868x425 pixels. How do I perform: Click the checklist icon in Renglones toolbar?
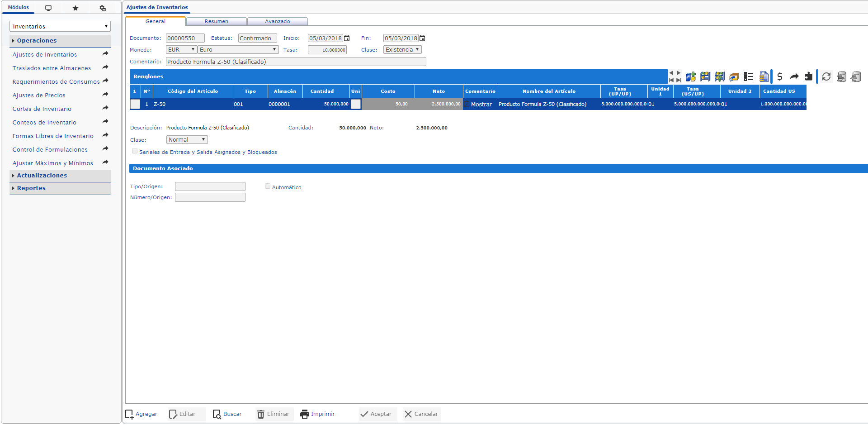point(749,76)
